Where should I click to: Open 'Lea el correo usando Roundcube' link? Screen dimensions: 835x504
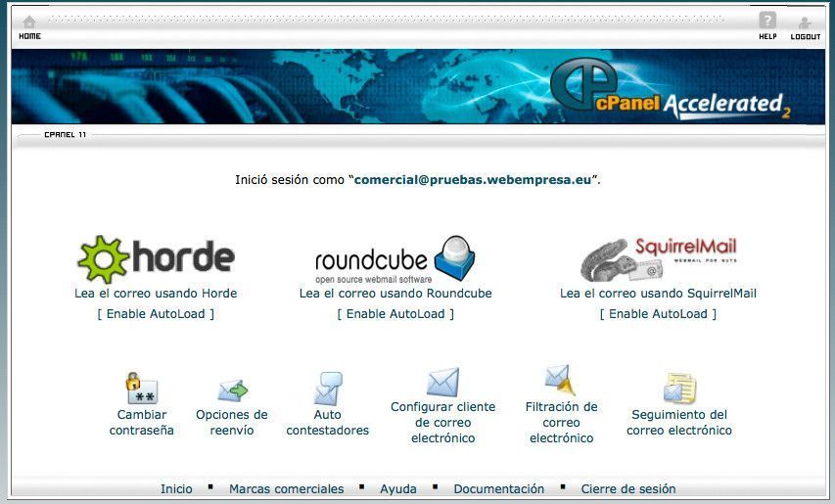tap(395, 294)
